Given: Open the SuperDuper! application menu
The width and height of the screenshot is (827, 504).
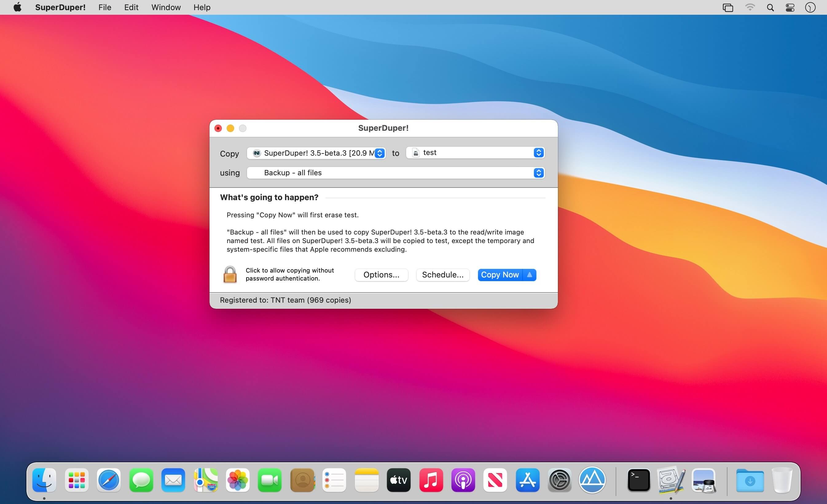Looking at the screenshot, I should 61,7.
